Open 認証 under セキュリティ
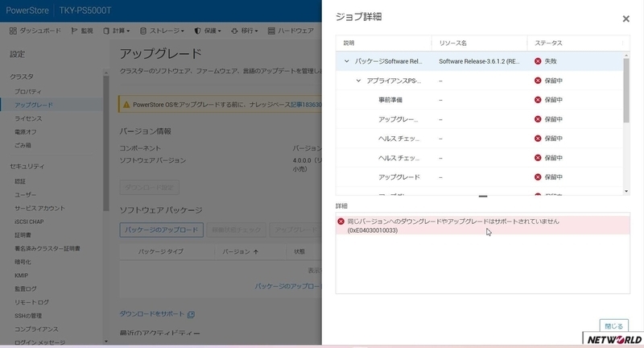Screen dimensions: 644x348 (20, 181)
